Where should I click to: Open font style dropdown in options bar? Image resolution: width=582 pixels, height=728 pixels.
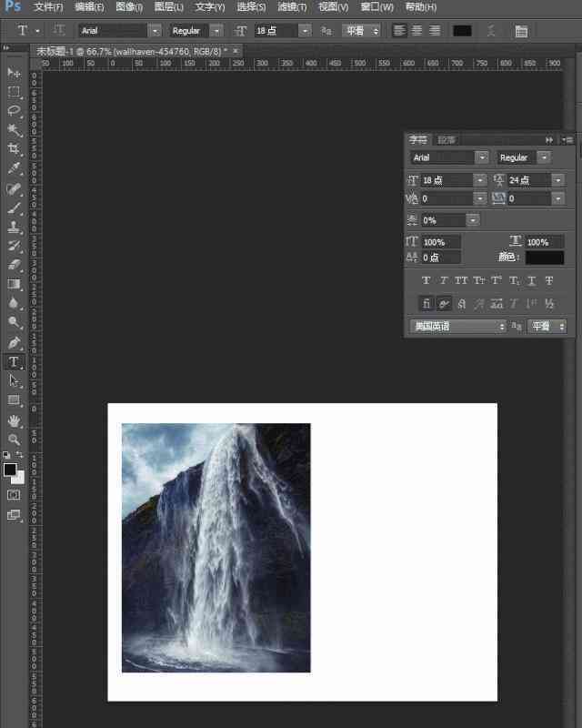coord(216,31)
